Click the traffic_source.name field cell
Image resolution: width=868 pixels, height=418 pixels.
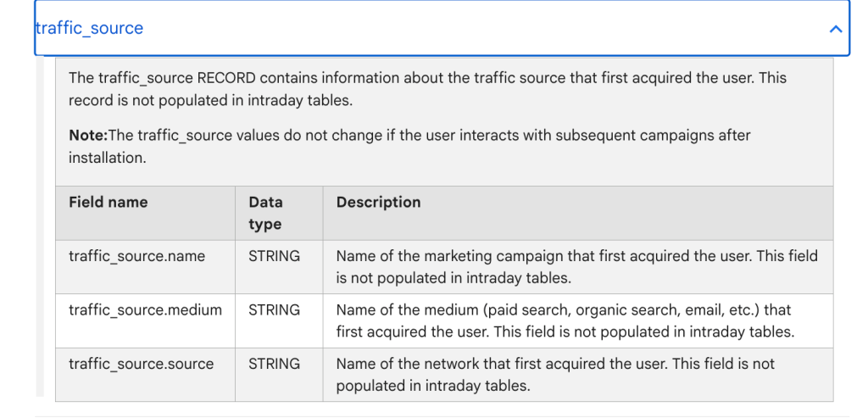(x=136, y=256)
